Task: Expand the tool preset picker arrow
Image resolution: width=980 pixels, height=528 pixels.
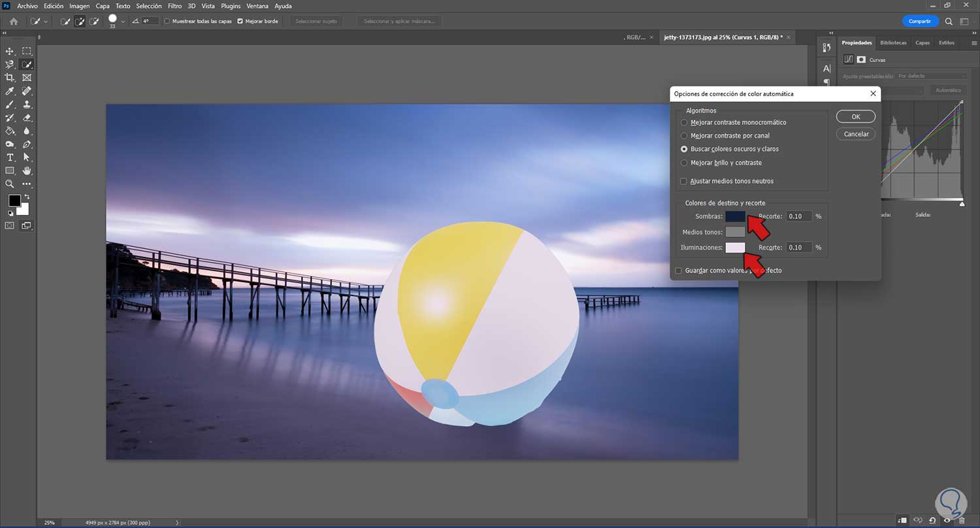Action: (x=46, y=21)
